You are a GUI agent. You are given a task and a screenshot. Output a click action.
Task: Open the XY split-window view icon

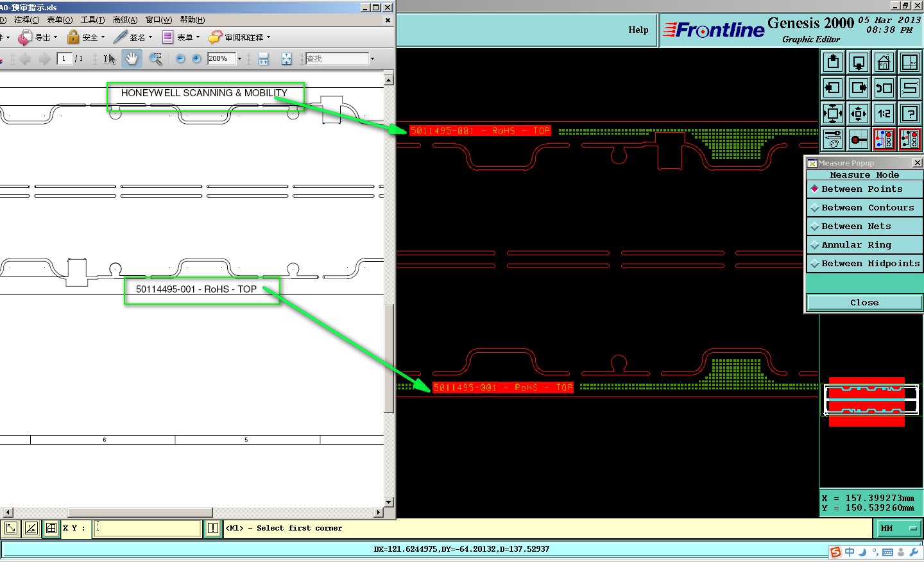click(910, 62)
